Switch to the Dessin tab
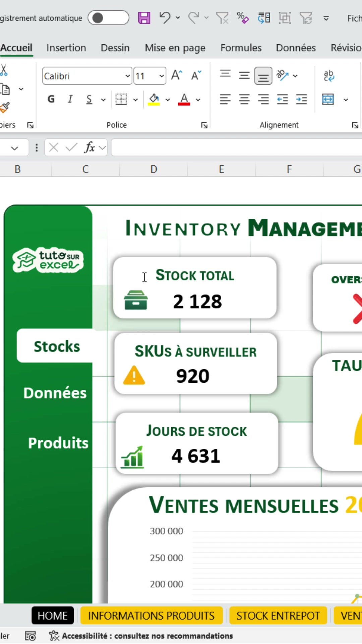Viewport: 362px width, 644px height. tap(115, 48)
